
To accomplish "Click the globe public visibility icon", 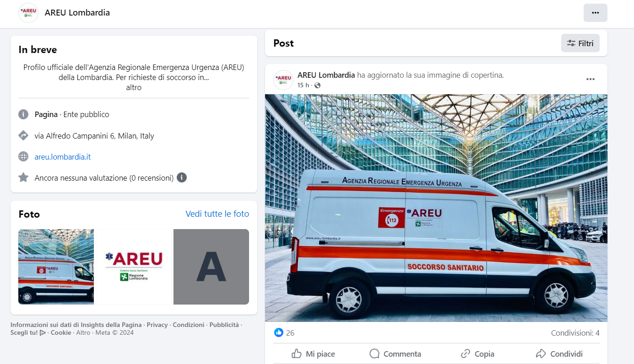I will tap(317, 86).
